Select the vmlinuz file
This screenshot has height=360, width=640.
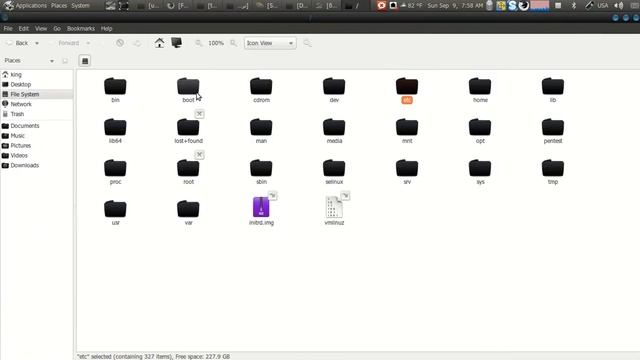pos(334,207)
